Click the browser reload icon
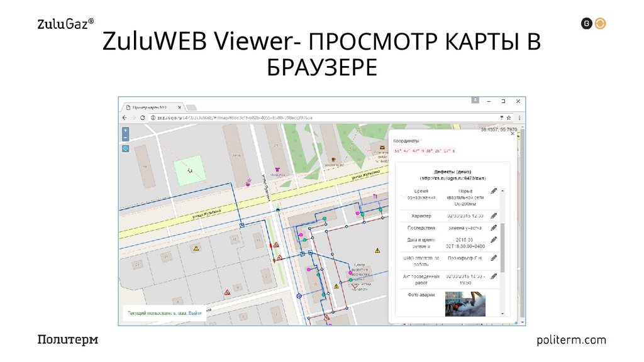This screenshot has height=362, width=644. (143, 118)
